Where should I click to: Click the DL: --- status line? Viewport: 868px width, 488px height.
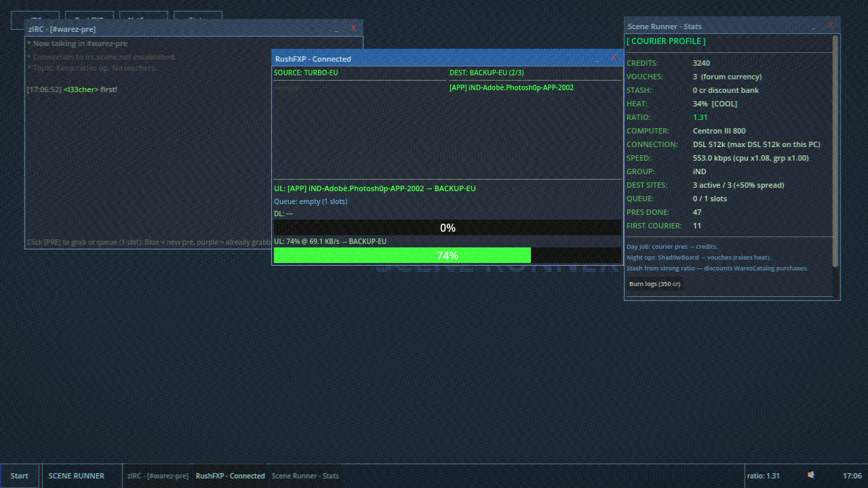point(283,213)
